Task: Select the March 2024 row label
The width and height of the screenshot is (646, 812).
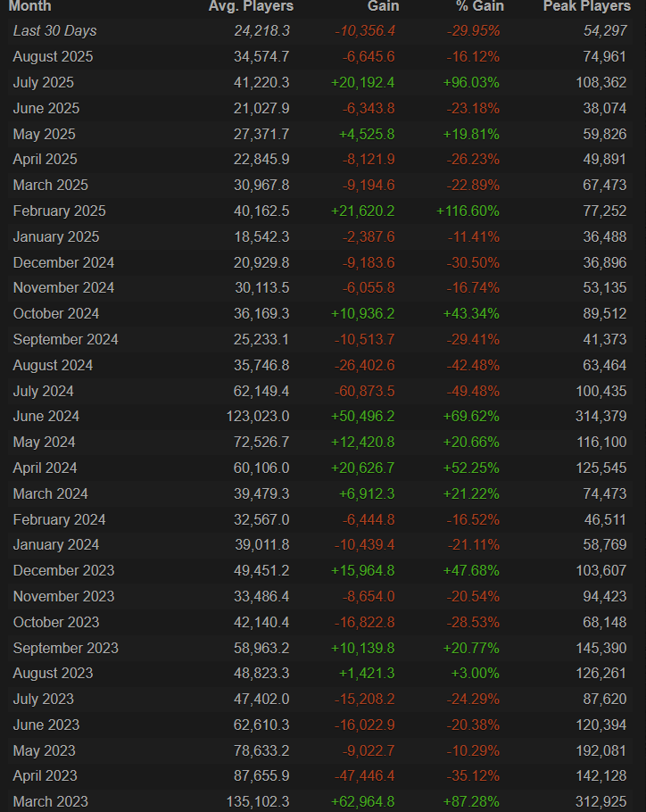Action: coord(50,493)
